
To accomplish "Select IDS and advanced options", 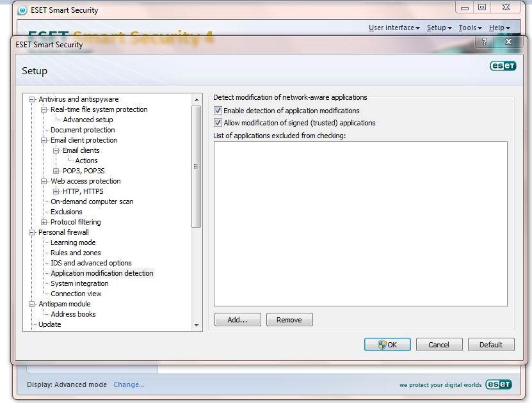I will coord(91,263).
